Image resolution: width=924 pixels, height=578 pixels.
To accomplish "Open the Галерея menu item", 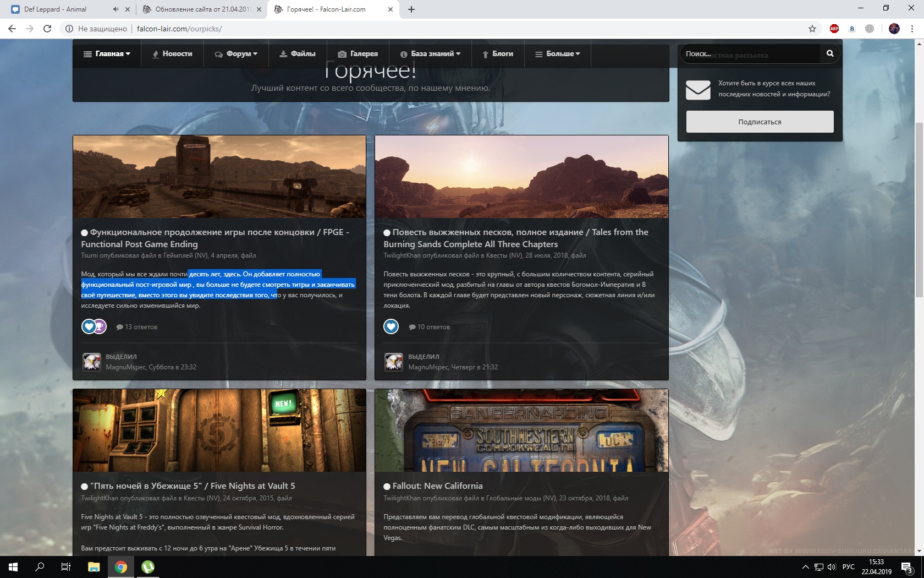I will pos(358,54).
